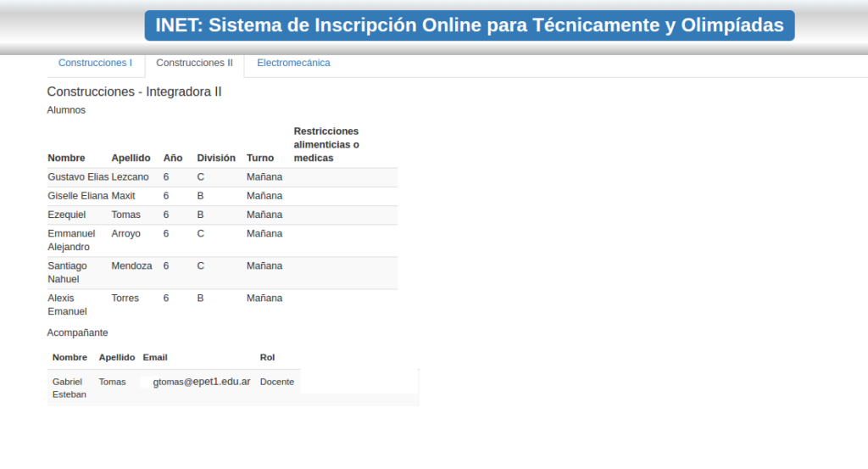This screenshot has height=469, width=868.
Task: Click the Nombre header in Alumnos table
Action: click(x=66, y=158)
